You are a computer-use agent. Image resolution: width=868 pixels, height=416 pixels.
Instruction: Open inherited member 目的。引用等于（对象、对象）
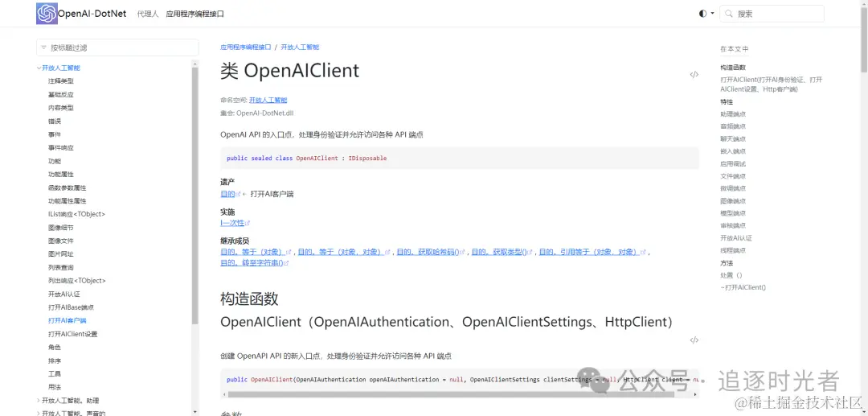tap(589, 252)
